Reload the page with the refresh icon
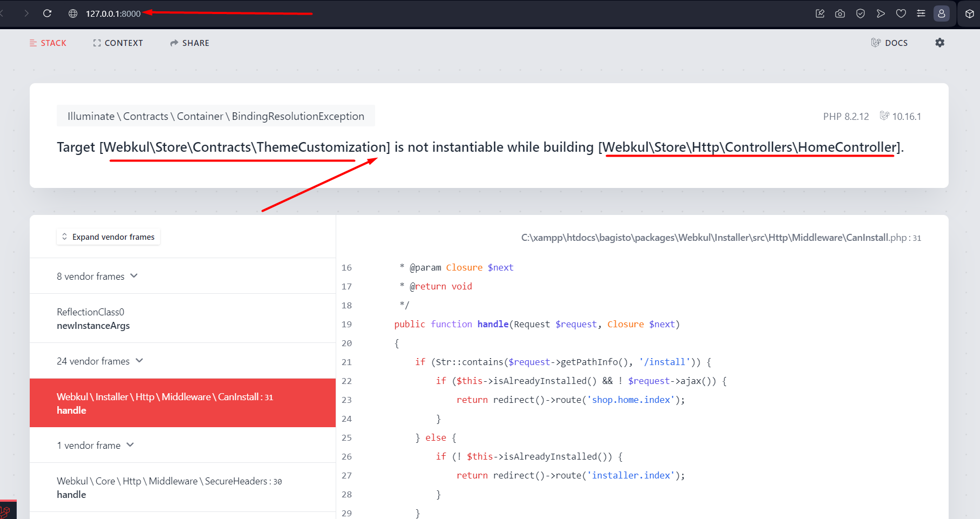The image size is (980, 519). pyautogui.click(x=47, y=14)
